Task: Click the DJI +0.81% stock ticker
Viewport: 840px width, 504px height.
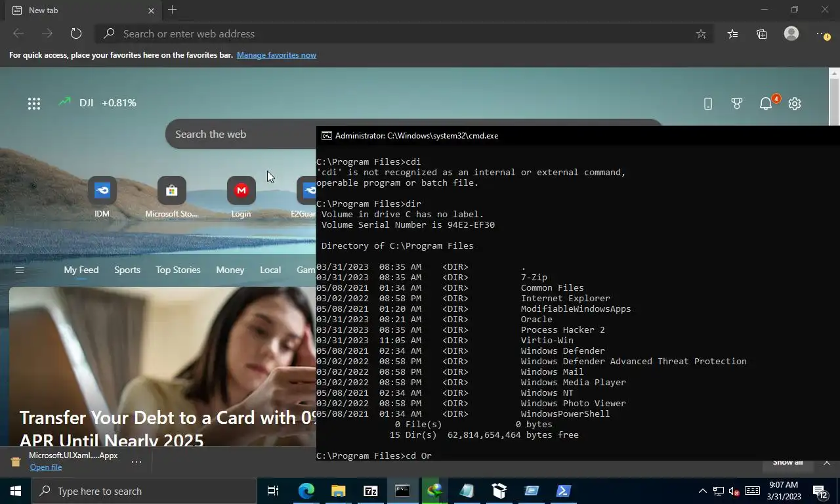Action: click(96, 103)
